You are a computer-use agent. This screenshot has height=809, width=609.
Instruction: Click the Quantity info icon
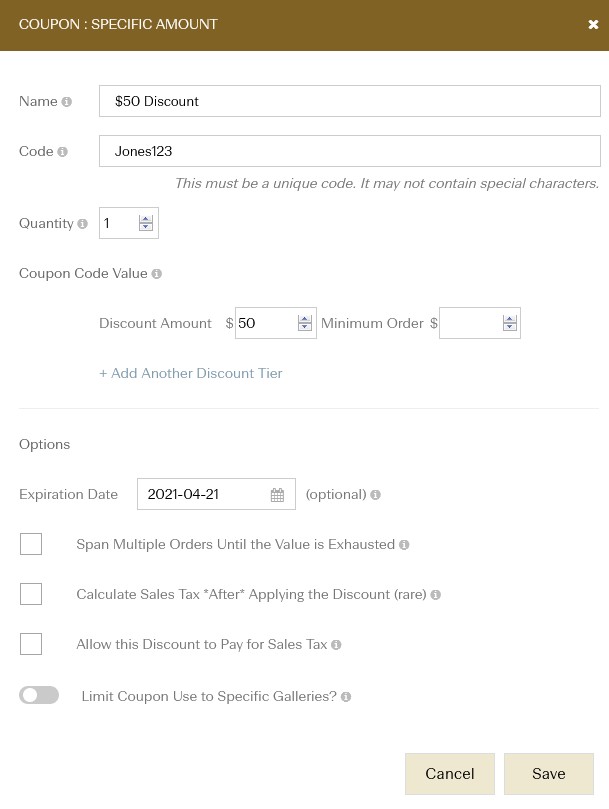click(83, 224)
